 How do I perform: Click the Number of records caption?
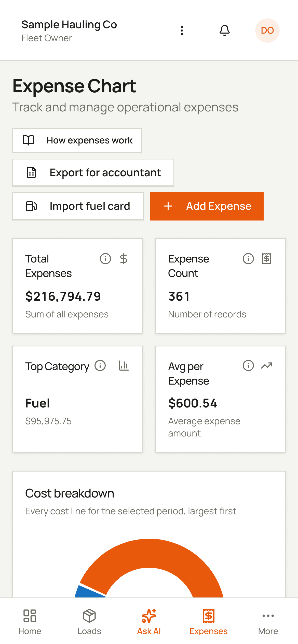point(207,314)
